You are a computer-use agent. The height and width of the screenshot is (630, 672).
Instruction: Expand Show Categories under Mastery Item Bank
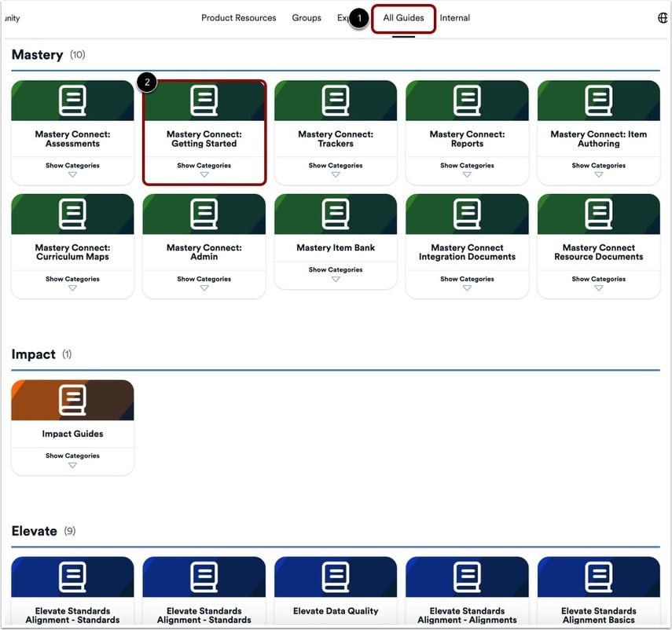click(x=336, y=273)
